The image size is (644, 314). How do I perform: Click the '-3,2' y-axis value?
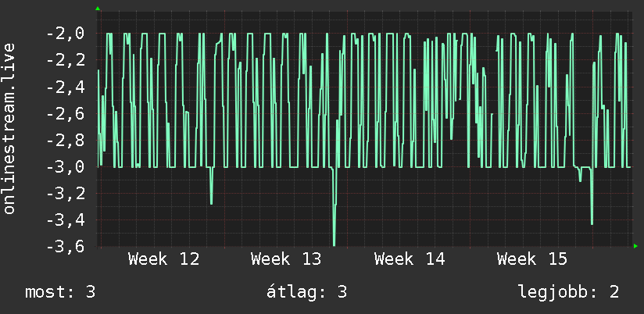click(66, 194)
